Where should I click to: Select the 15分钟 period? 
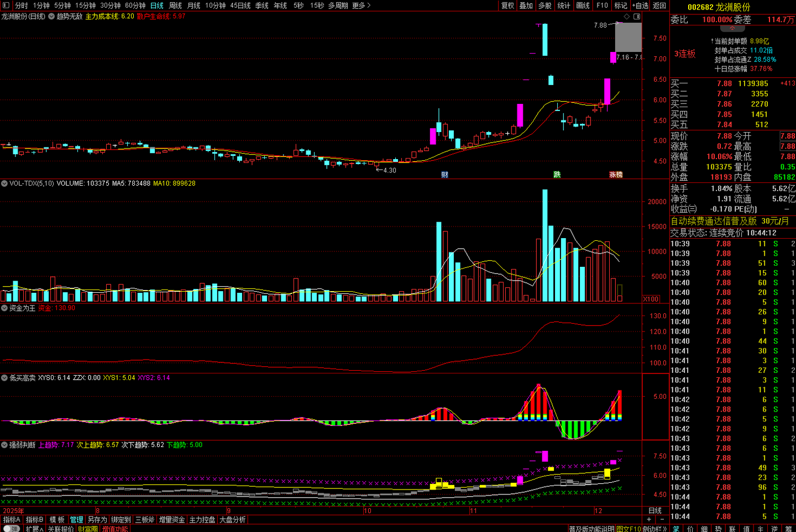pyautogui.click(x=86, y=6)
